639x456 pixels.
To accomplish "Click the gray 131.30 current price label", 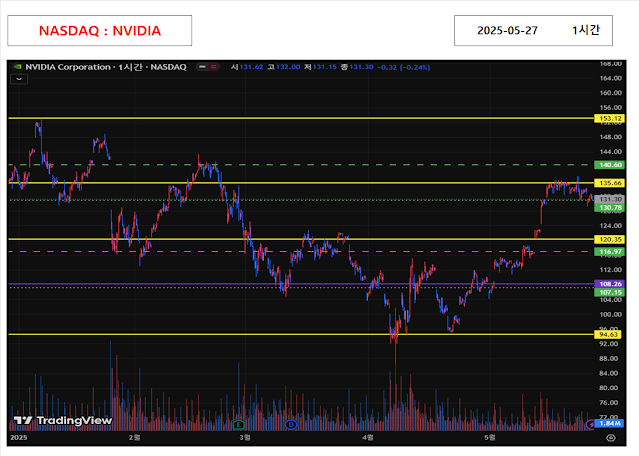I will (x=609, y=199).
